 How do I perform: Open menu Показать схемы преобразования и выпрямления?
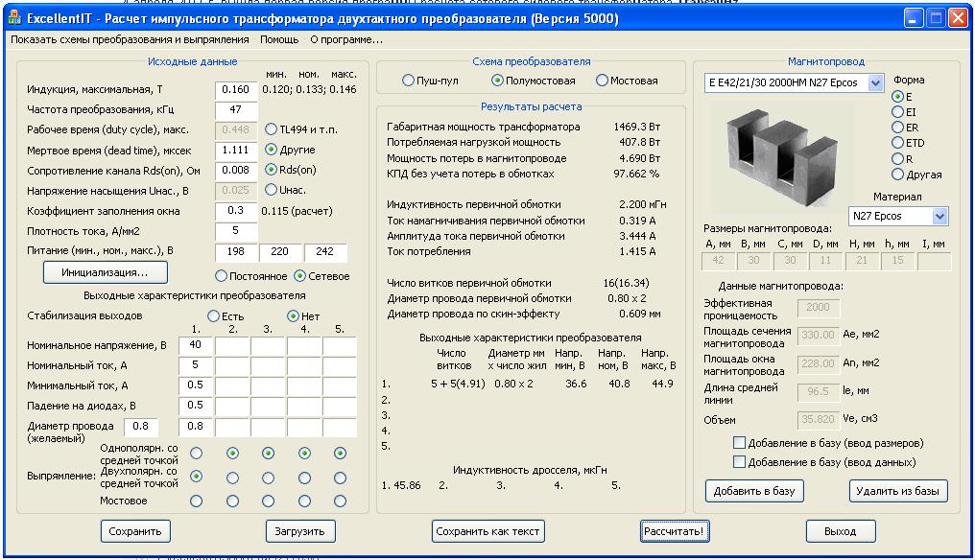tap(130, 39)
